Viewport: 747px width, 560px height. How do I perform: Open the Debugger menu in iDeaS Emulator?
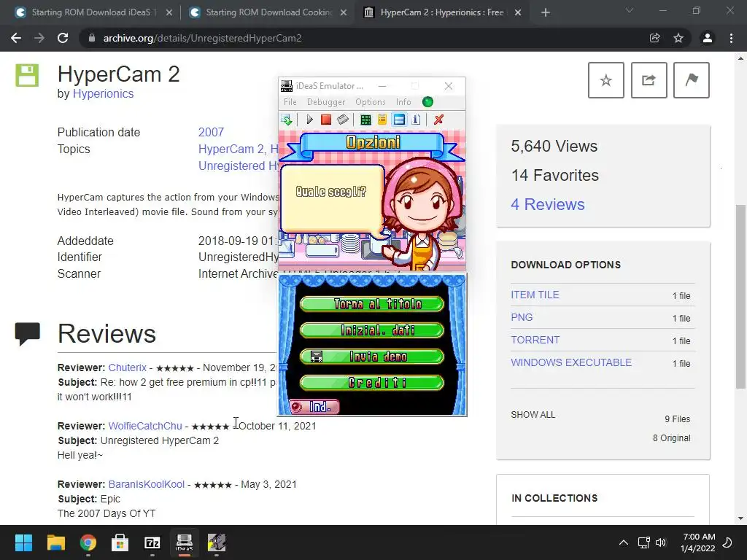point(326,102)
